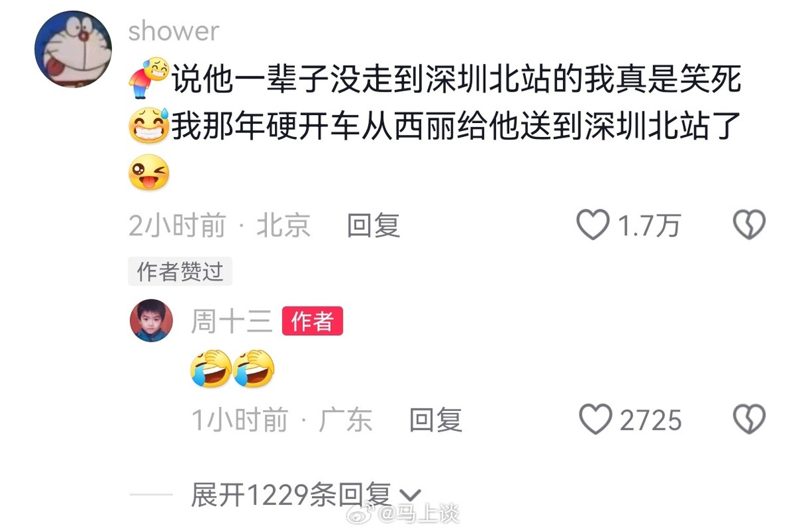Click the 作者赞过 tag
Viewport: 808px width, 532px height.
180,271
